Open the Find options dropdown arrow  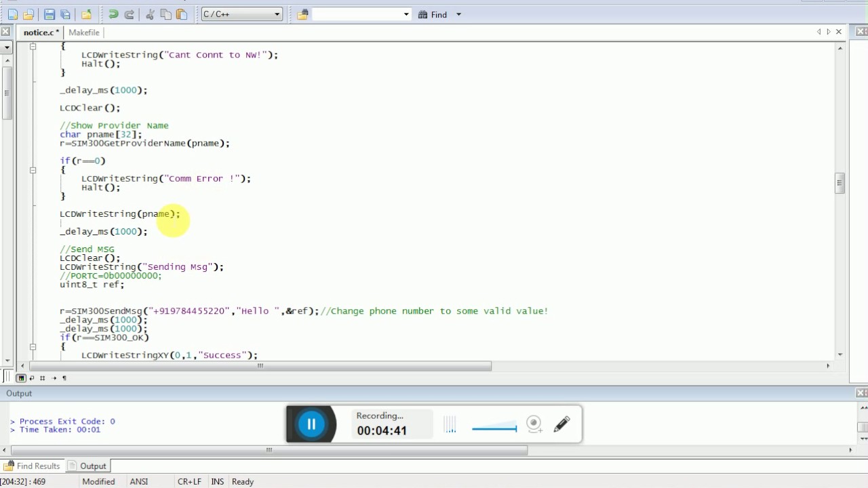pyautogui.click(x=458, y=14)
